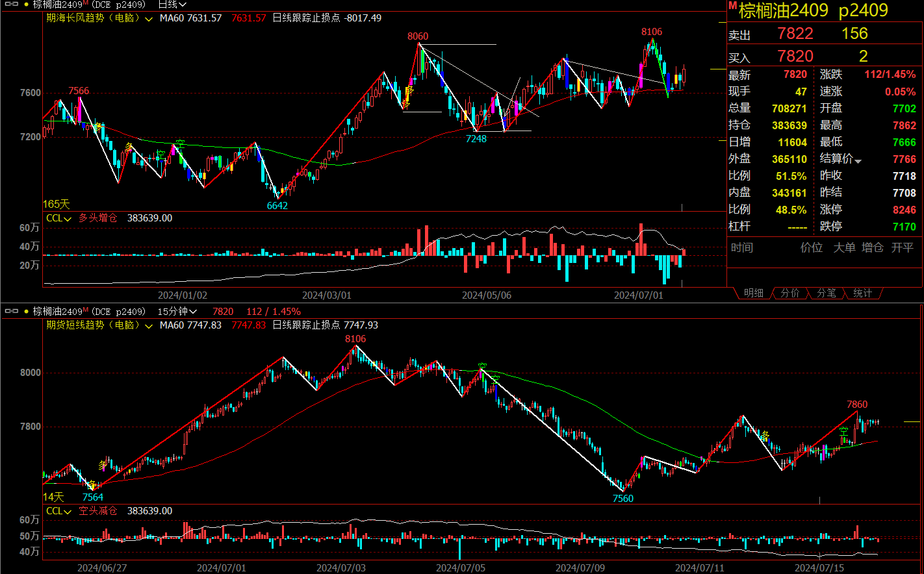Click the 多 signal marker below 8060 peak
Viewport: 924px width, 574px height.
(409, 92)
